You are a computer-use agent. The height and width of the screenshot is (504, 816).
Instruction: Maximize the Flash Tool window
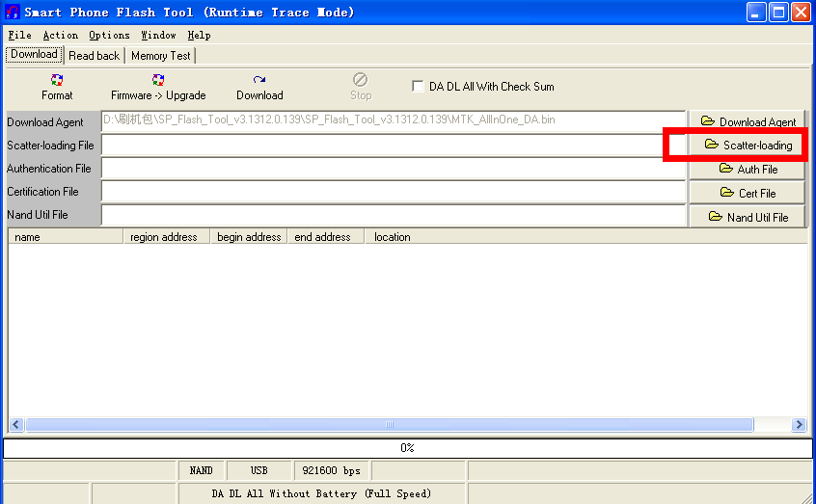[778, 12]
